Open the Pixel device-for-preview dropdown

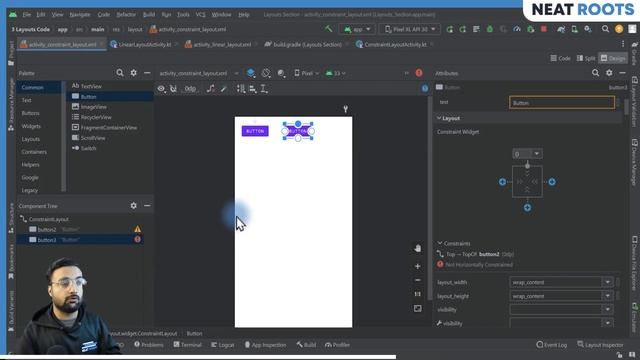pyautogui.click(x=307, y=73)
